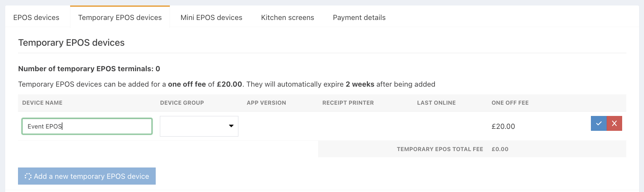Cancel the new device row with the red X

tap(614, 123)
